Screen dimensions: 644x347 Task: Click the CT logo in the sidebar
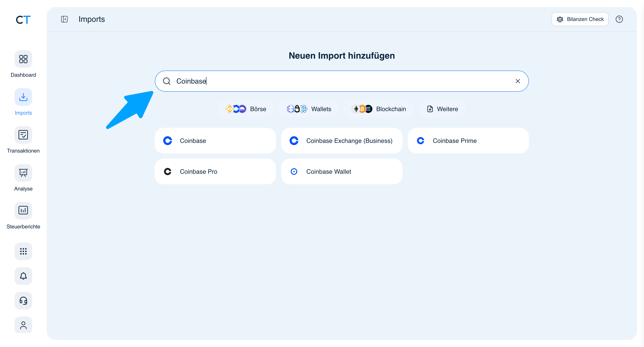tap(23, 20)
